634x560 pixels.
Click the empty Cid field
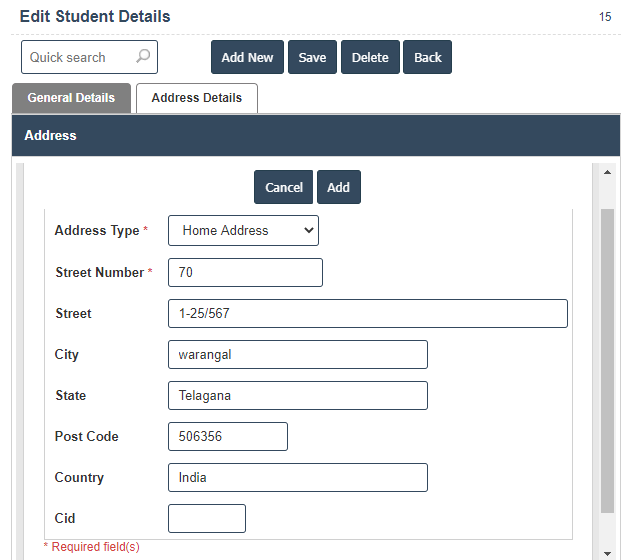[206, 518]
